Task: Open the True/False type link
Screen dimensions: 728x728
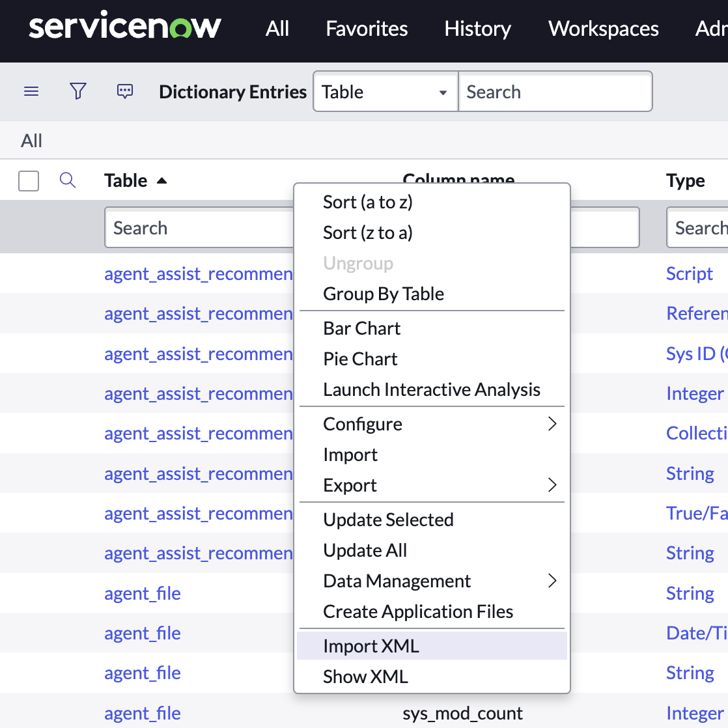Action: pyautogui.click(x=697, y=513)
